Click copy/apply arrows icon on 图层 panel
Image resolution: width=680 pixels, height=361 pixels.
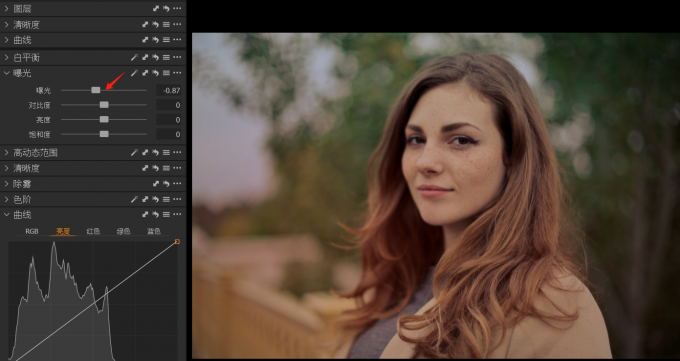(x=156, y=9)
